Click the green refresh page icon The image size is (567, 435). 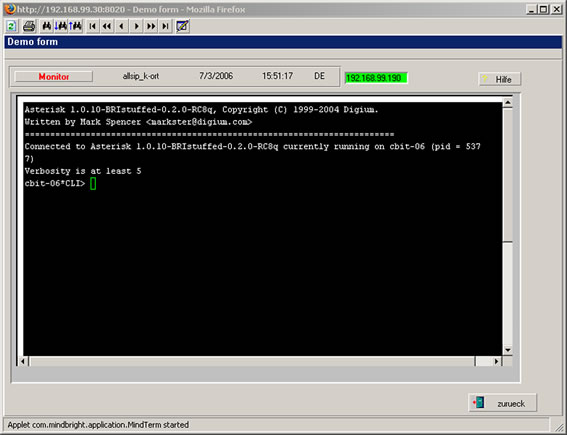pyautogui.click(x=12, y=26)
